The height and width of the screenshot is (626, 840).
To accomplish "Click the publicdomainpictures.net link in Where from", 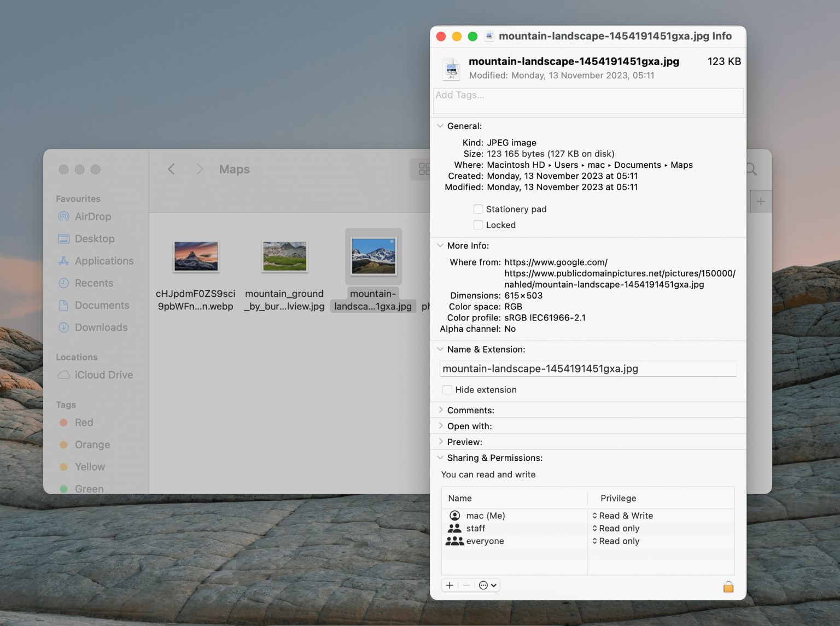I will 618,273.
